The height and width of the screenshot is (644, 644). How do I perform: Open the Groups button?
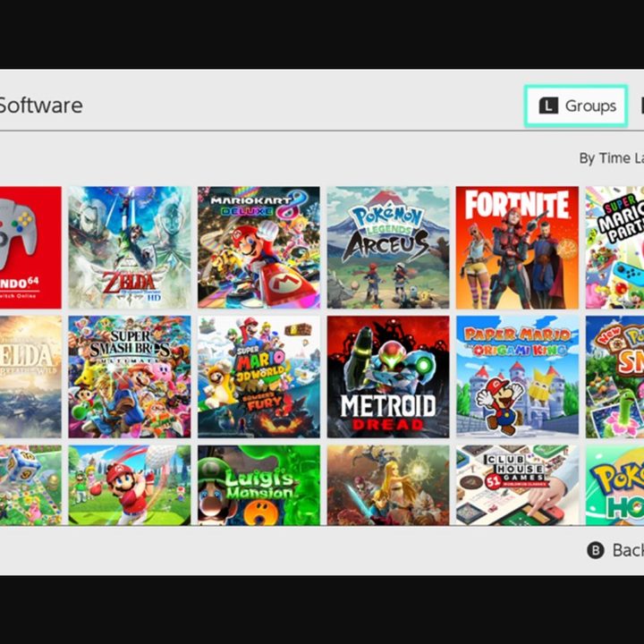[576, 106]
